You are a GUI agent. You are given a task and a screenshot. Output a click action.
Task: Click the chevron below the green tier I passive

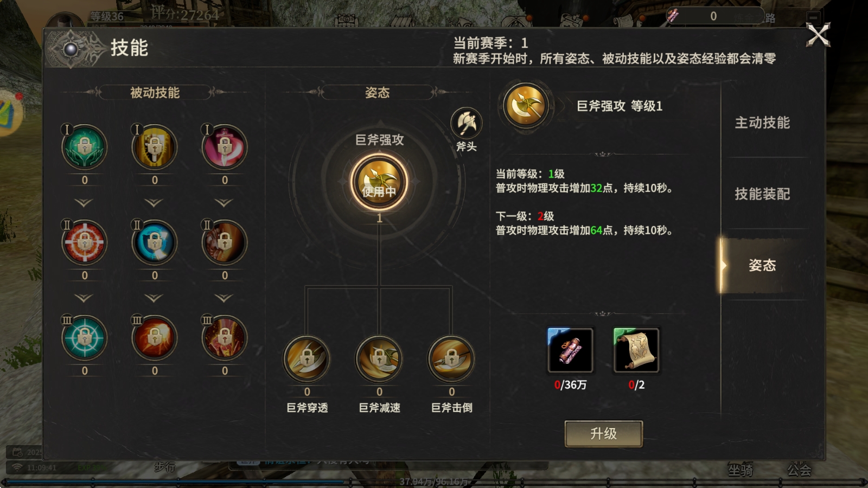(84, 203)
